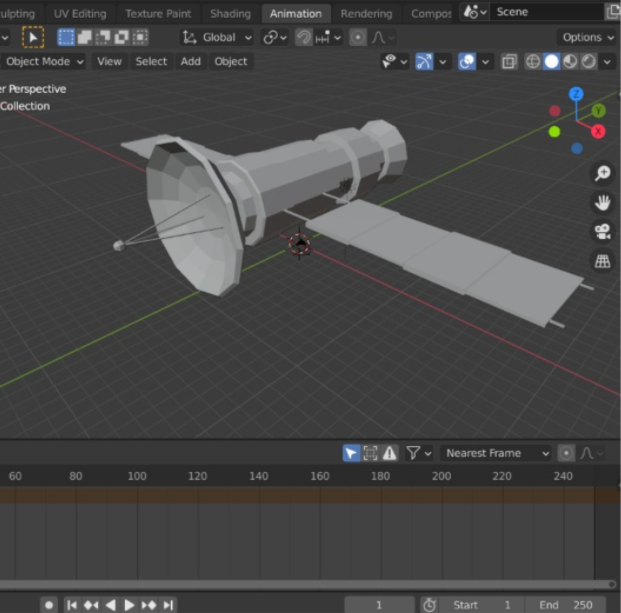Enable only show selected in timeline
This screenshot has width=621, height=613.
370,453
